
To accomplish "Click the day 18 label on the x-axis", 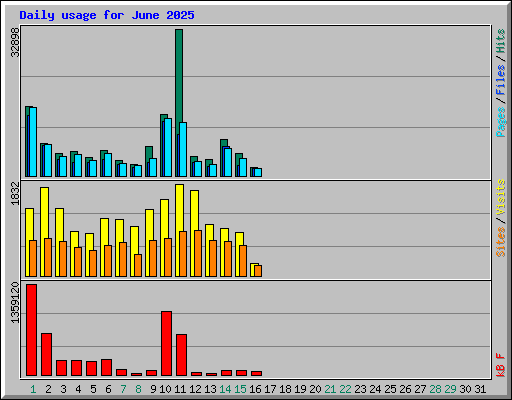I will pos(285,389).
